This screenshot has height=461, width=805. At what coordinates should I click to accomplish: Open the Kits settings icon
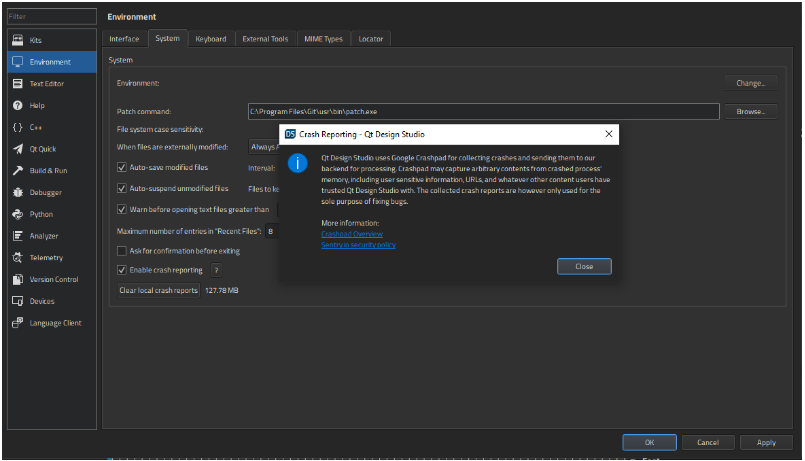(17, 40)
